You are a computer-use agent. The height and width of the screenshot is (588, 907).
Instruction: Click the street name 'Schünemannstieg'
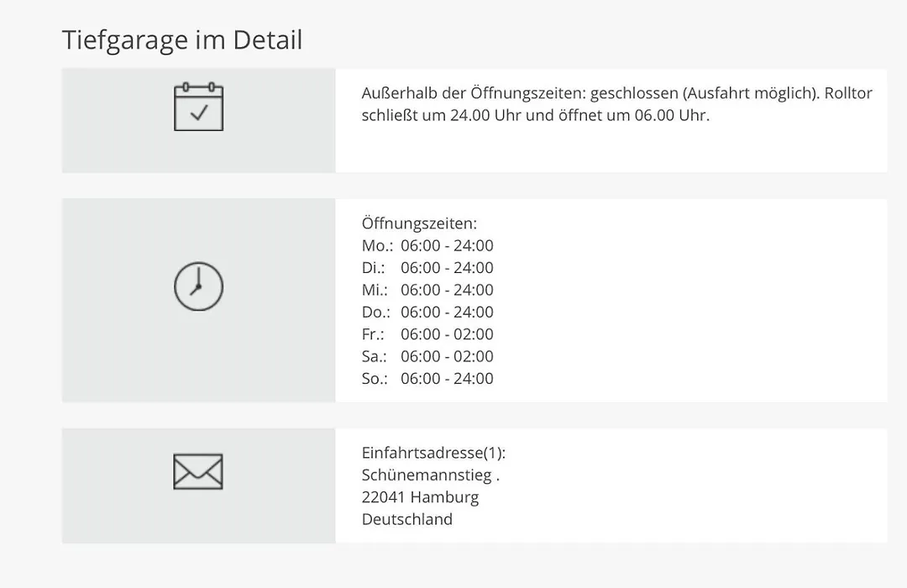pyautogui.click(x=427, y=475)
